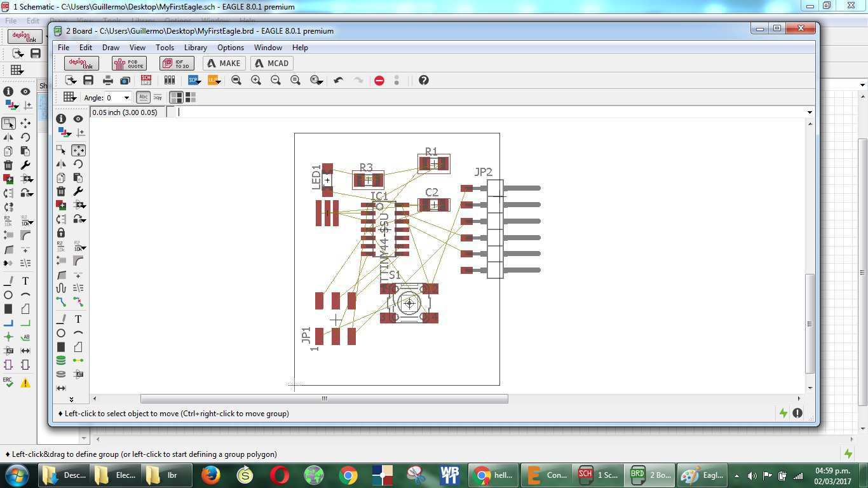Click the zoom to fit icon

coord(236,80)
